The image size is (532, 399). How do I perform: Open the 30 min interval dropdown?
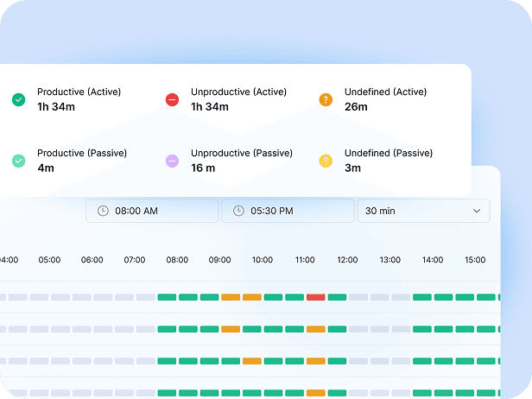[422, 211]
